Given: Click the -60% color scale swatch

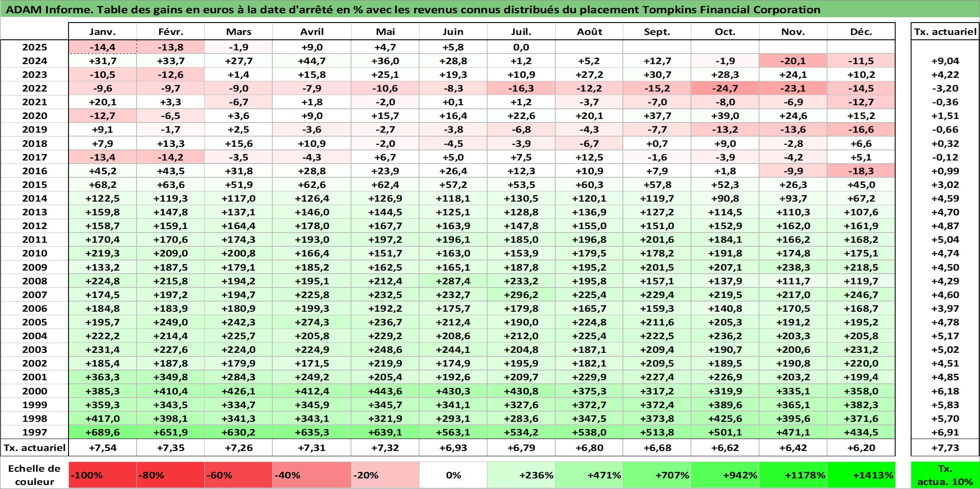Looking at the screenshot, I should pyautogui.click(x=238, y=475).
